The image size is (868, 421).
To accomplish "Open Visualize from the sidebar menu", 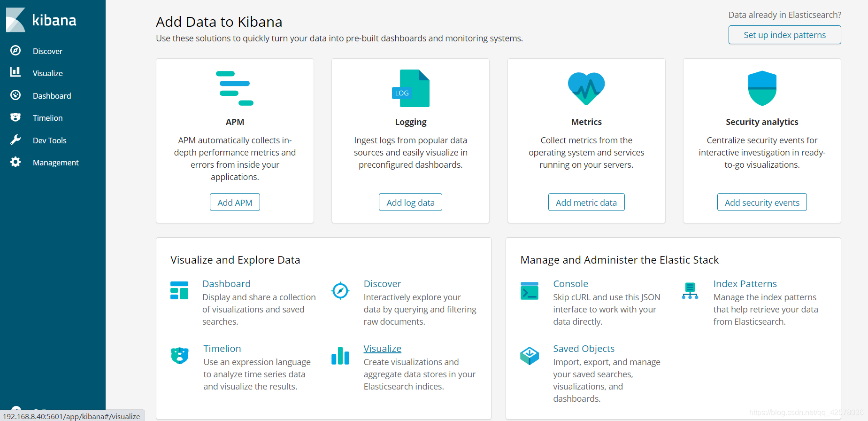I will (48, 73).
